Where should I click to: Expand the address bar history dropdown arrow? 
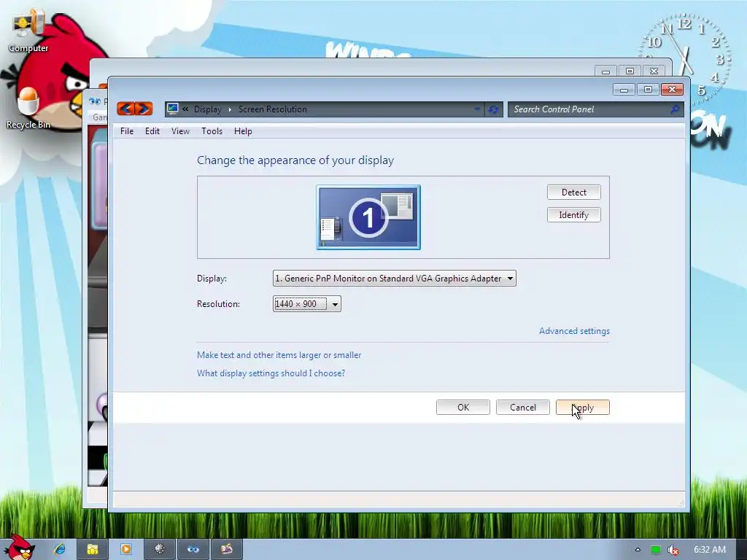477,109
